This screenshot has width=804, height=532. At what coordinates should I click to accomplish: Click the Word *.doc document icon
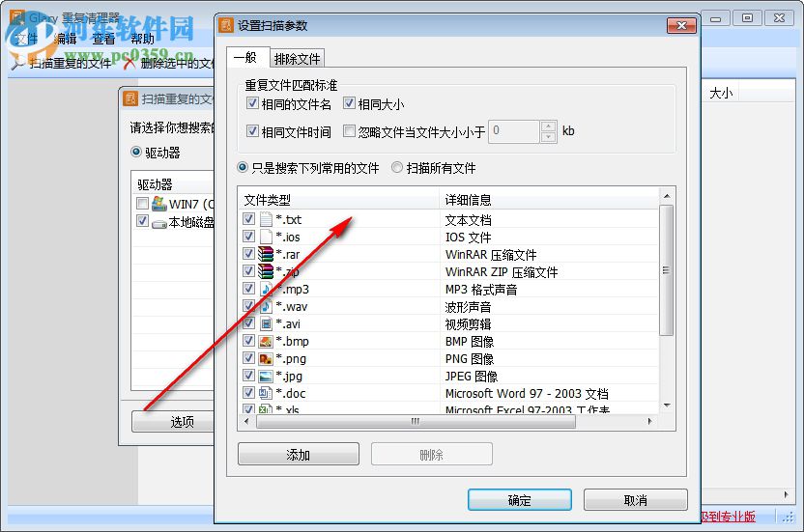pyautogui.click(x=266, y=393)
